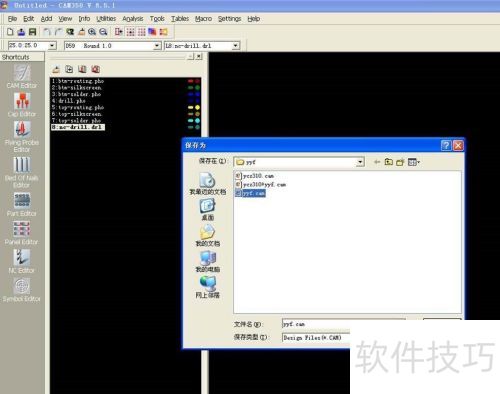Viewport: 500px width, 394px height.
Task: Open the Utilities menu
Action: click(x=106, y=19)
